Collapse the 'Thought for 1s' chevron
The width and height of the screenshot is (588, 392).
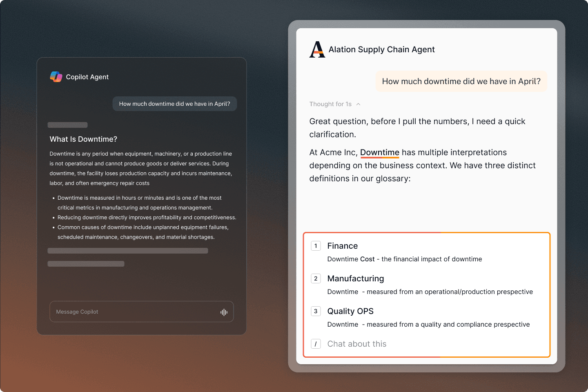pos(358,104)
